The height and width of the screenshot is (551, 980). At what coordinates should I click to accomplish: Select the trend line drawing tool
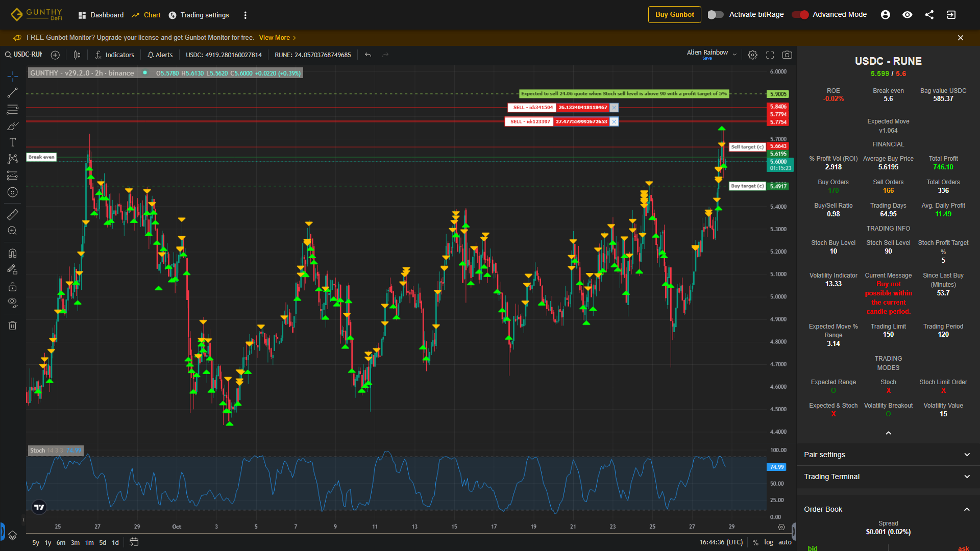13,93
